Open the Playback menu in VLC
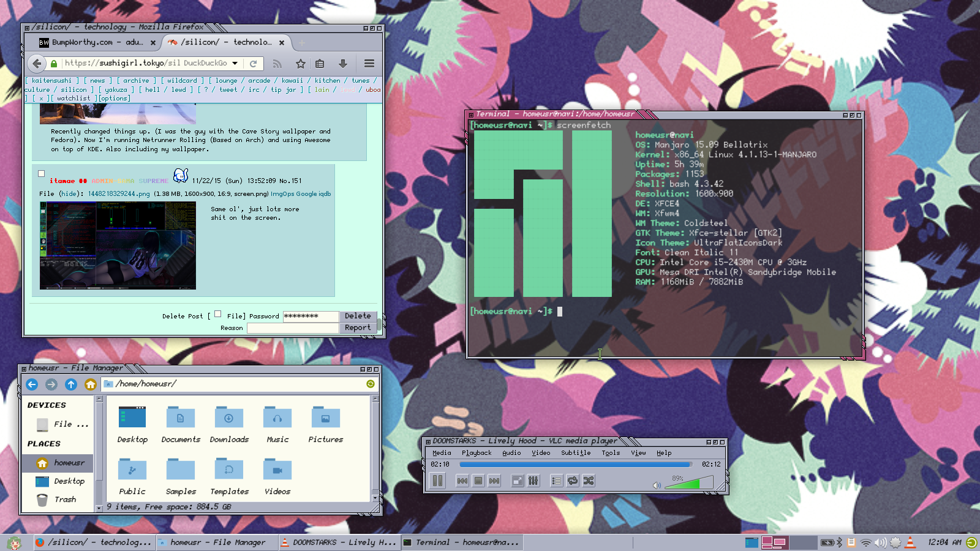This screenshot has width=980, height=551. coord(477,453)
